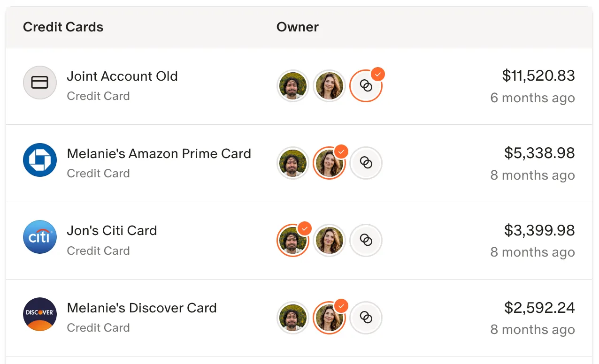The width and height of the screenshot is (599, 364).
Task: Set Melanie as owner of Jon's Citi Card
Action: [329, 240]
